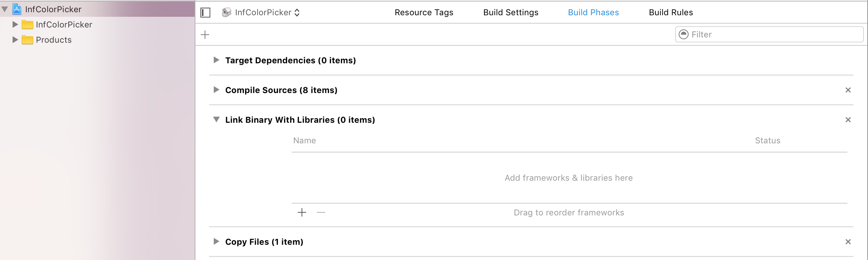The height and width of the screenshot is (260, 868).
Task: Click the InfColorPicker project icon in navigator
Action: (17, 9)
